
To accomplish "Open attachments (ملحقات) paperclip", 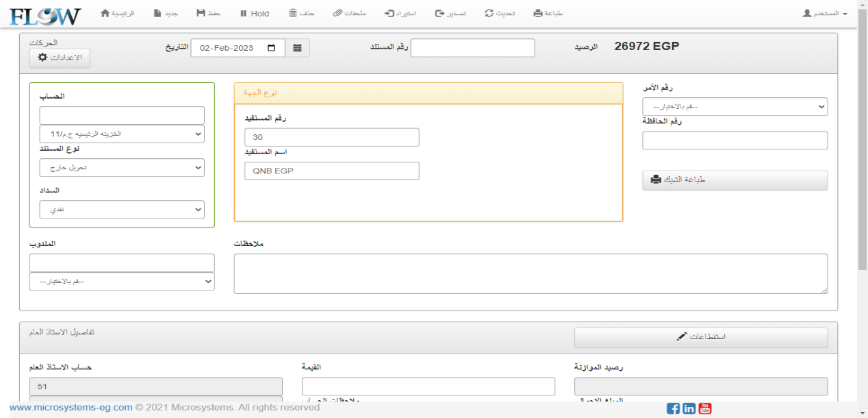I will 349,13.
